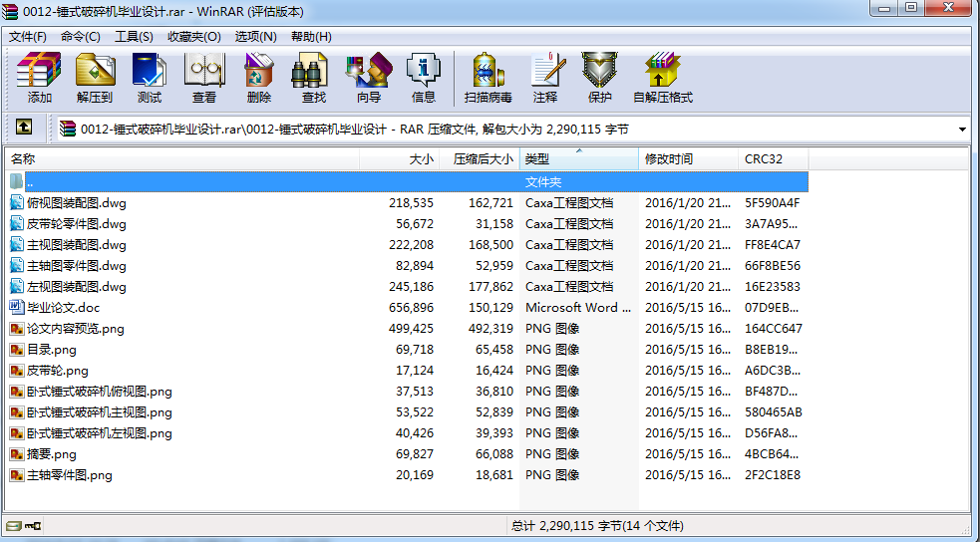Select the file 卧式锤式破碎机左视图.png
The width and height of the screenshot is (980, 542).
point(100,433)
